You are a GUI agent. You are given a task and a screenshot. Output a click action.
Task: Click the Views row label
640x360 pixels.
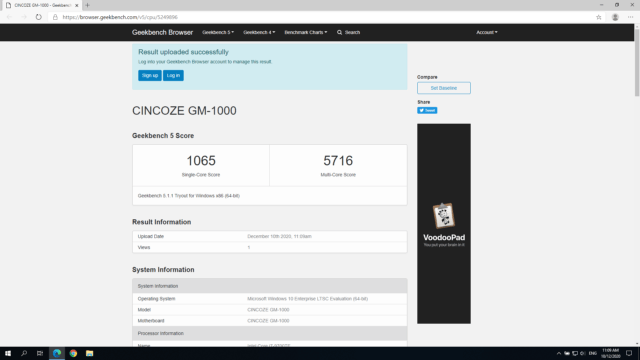(144, 247)
